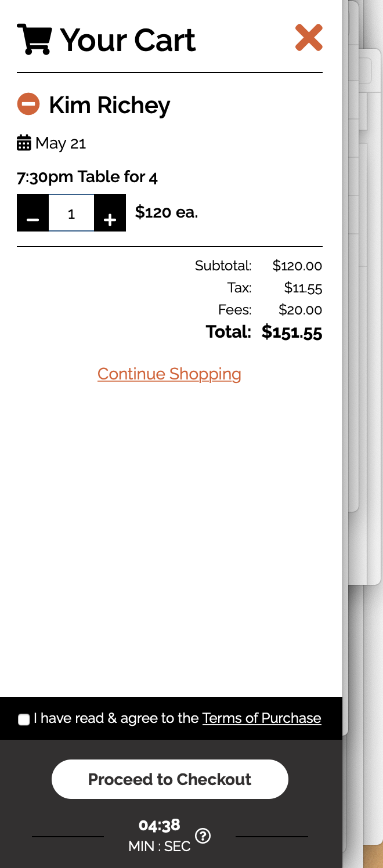The image size is (383, 868).
Task: Remove Kim Richey from the cart
Action: pyautogui.click(x=28, y=104)
